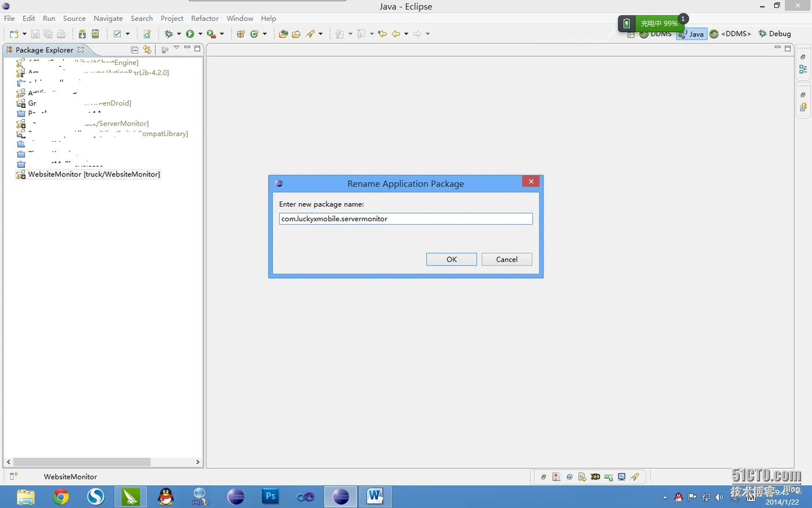The width and height of the screenshot is (812, 508).
Task: Click the new package name input field
Action: click(x=405, y=219)
